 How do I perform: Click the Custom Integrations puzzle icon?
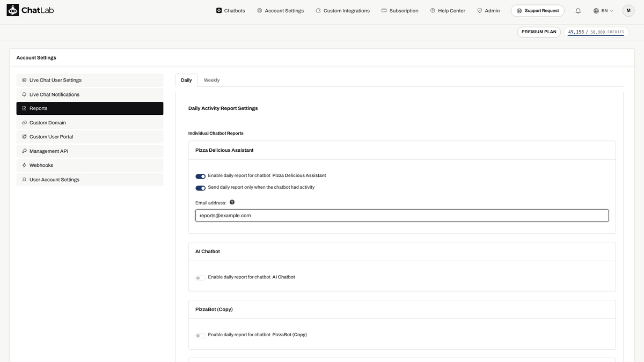click(x=318, y=10)
